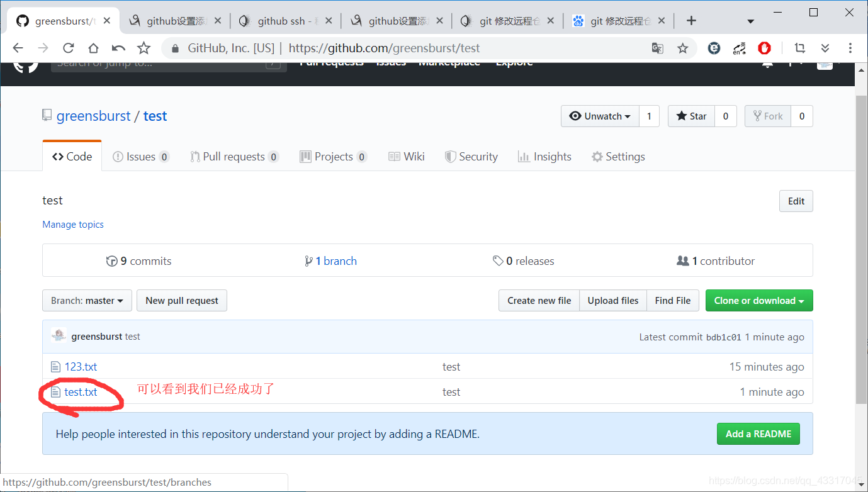The image size is (868, 492).
Task: Click Upload files button
Action: pos(613,301)
